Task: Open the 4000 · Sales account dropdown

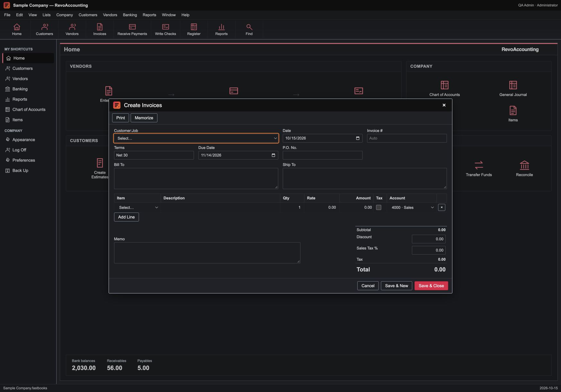Action: (x=412, y=207)
